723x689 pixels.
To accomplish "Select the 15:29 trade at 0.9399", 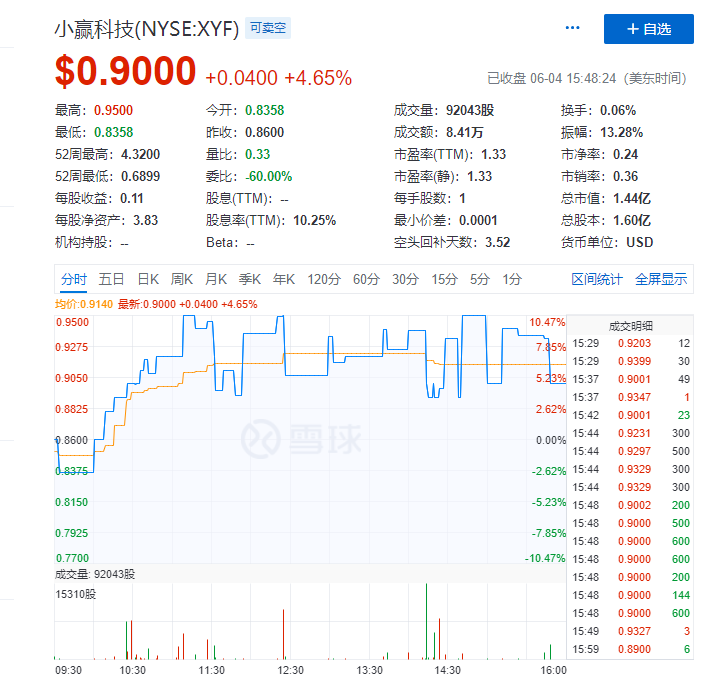I will coord(630,362).
